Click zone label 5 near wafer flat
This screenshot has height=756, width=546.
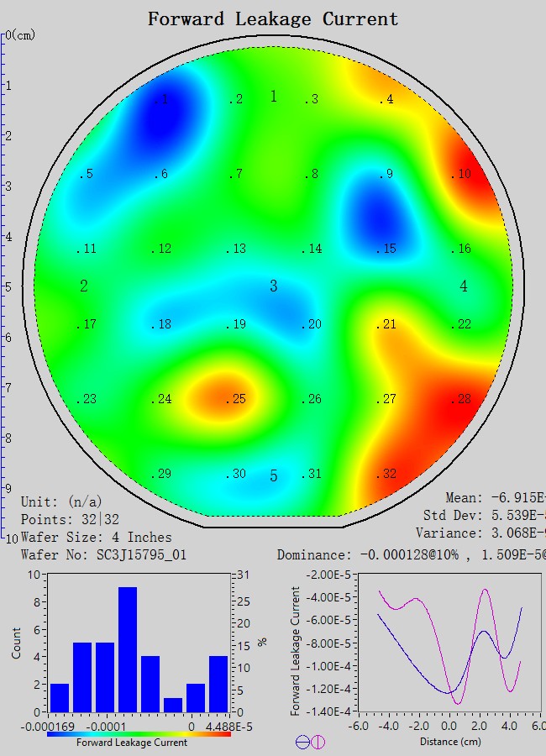click(273, 476)
